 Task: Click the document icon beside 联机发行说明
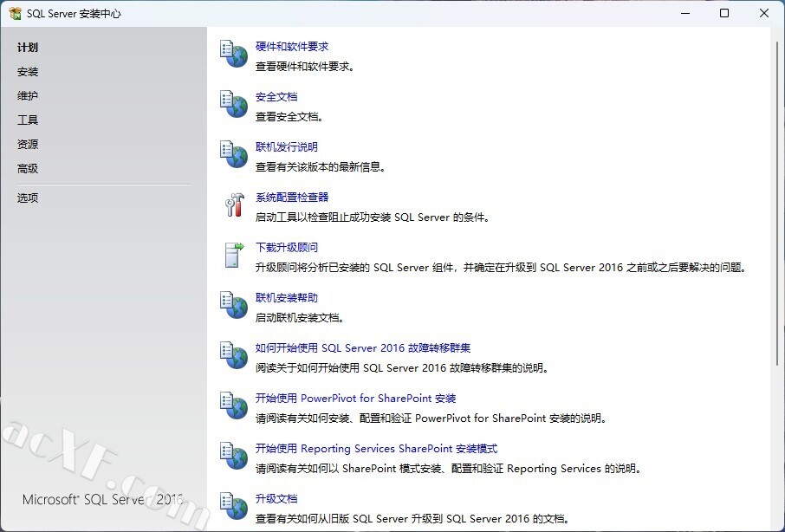[x=234, y=154]
